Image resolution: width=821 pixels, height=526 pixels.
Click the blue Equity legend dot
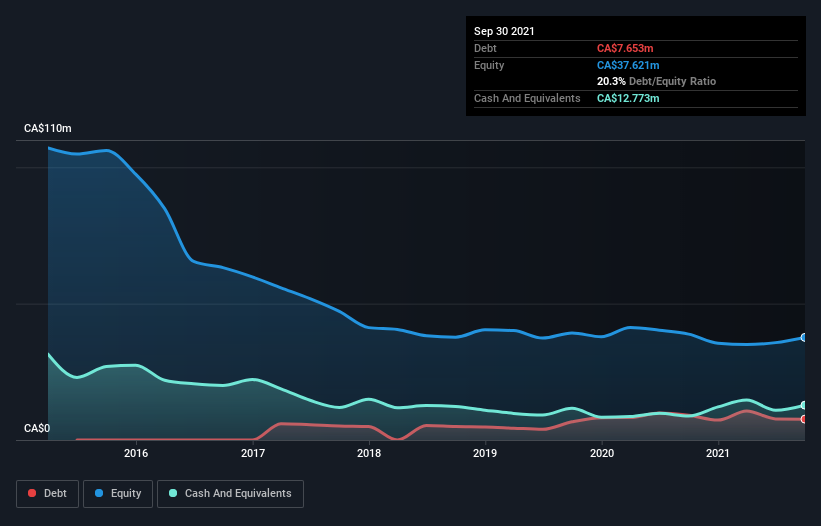coord(99,493)
